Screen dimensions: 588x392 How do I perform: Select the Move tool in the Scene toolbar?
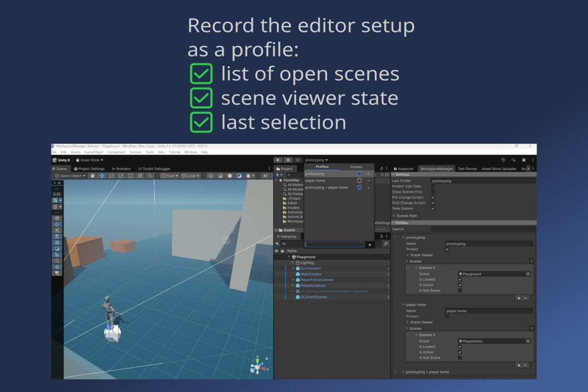(102, 175)
